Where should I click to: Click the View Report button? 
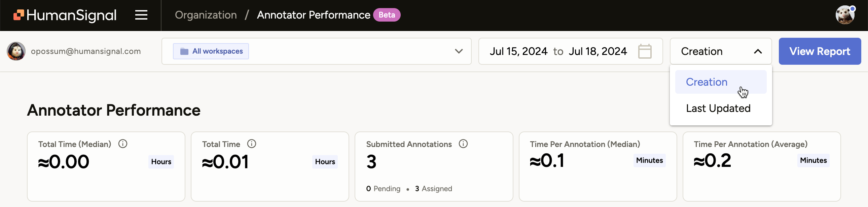820,51
